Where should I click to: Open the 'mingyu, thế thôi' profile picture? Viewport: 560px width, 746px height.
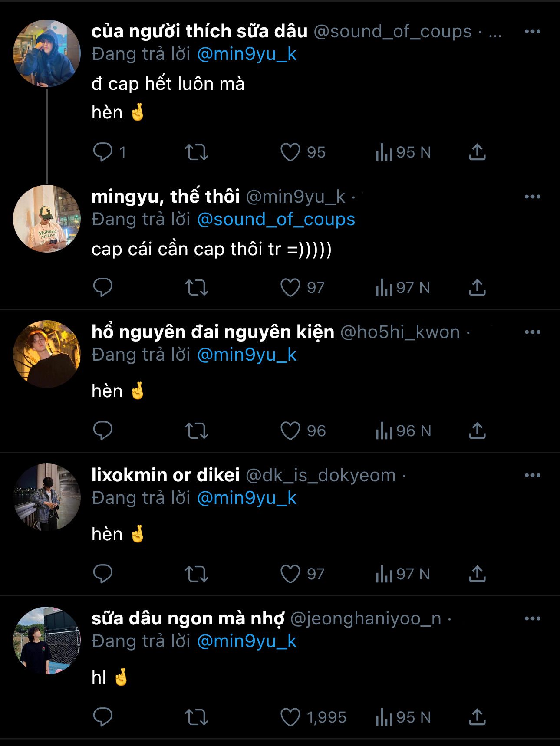(x=47, y=219)
